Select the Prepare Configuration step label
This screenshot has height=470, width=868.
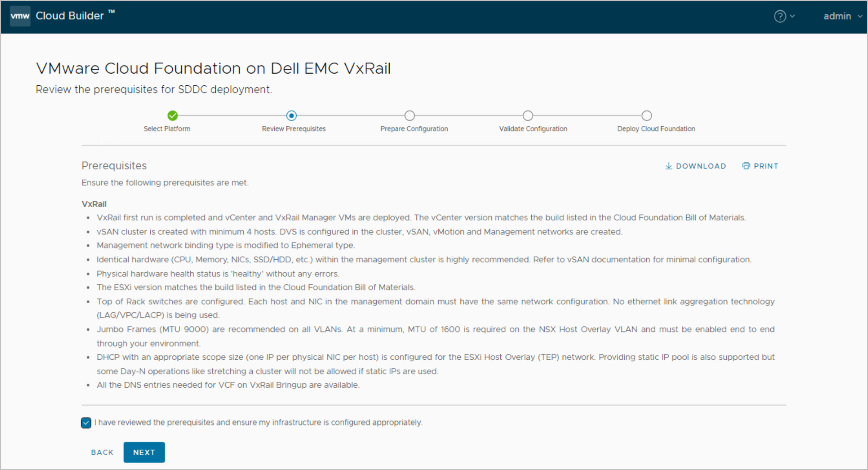point(414,129)
